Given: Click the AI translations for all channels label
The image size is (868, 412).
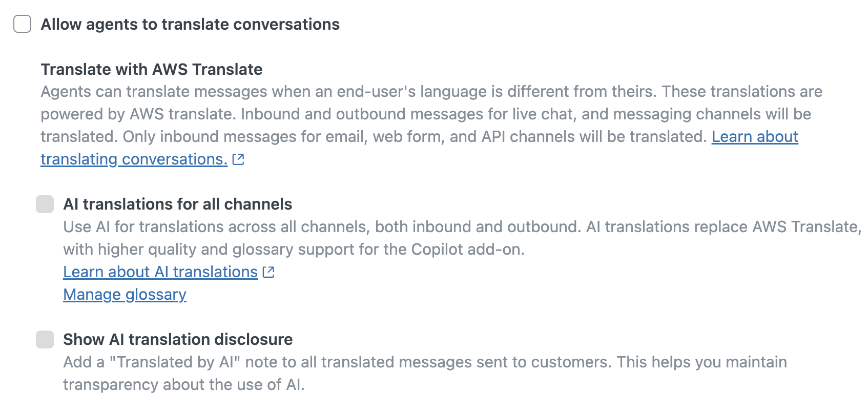Looking at the screenshot, I should click(177, 204).
